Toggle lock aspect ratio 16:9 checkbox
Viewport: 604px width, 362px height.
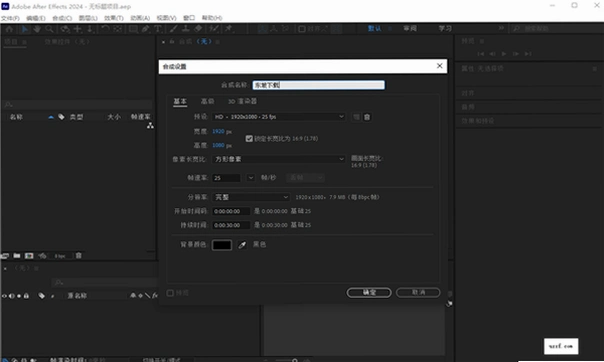pos(249,139)
